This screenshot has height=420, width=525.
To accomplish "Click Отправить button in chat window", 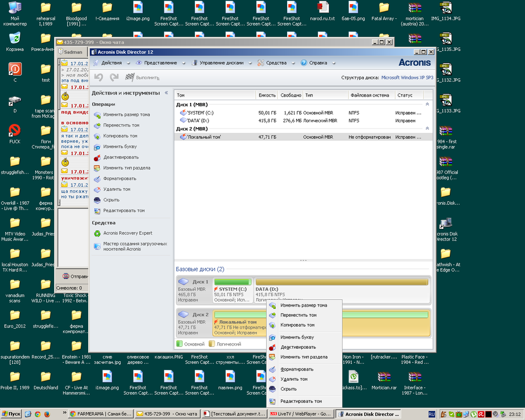I will [x=75, y=277].
